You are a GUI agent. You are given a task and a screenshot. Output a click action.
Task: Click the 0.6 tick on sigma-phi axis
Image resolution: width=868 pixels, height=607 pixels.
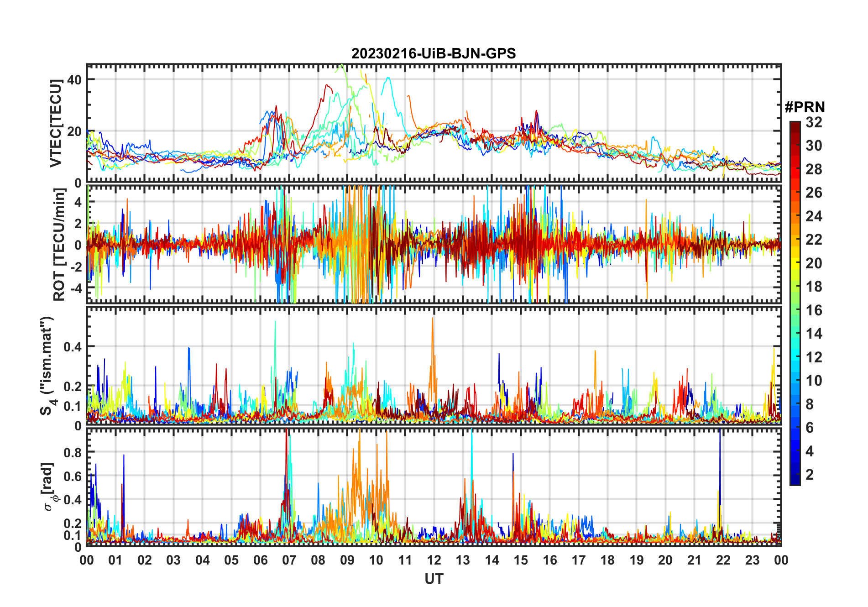(x=73, y=476)
